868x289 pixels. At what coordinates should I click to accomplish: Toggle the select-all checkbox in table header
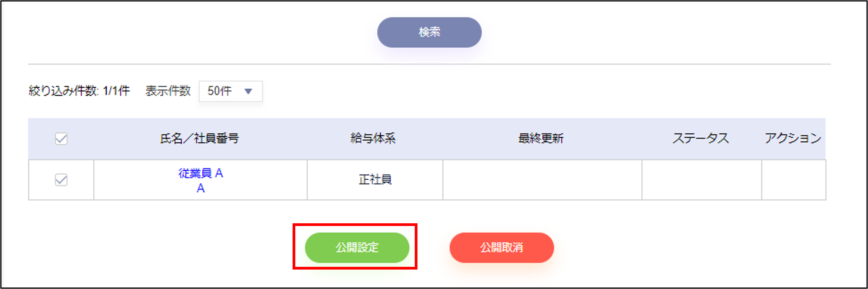(x=61, y=138)
